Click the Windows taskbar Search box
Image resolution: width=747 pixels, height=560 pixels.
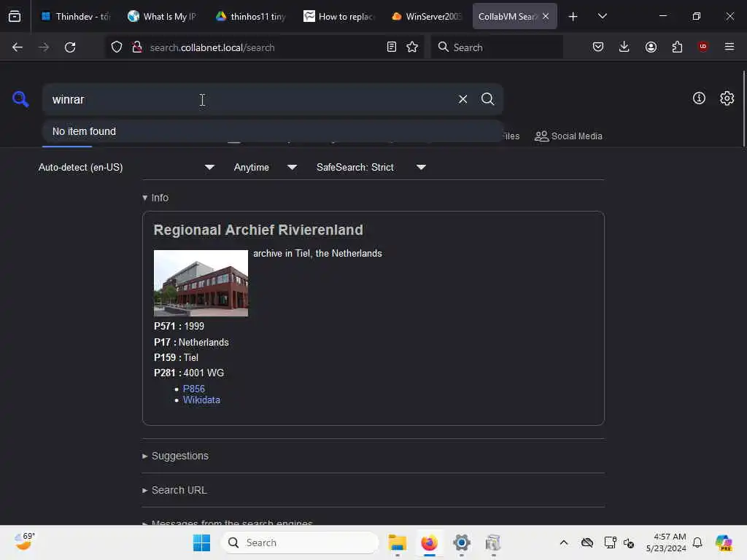[300, 542]
